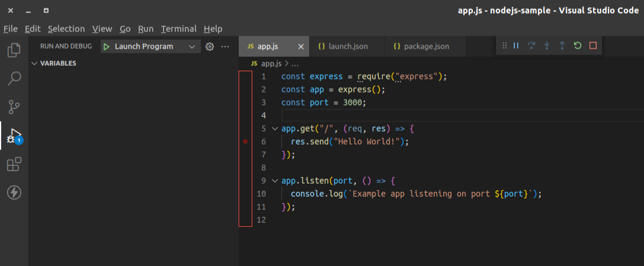Minimize the Visual Studio Code window
This screenshot has height=266, width=644.
28,11
